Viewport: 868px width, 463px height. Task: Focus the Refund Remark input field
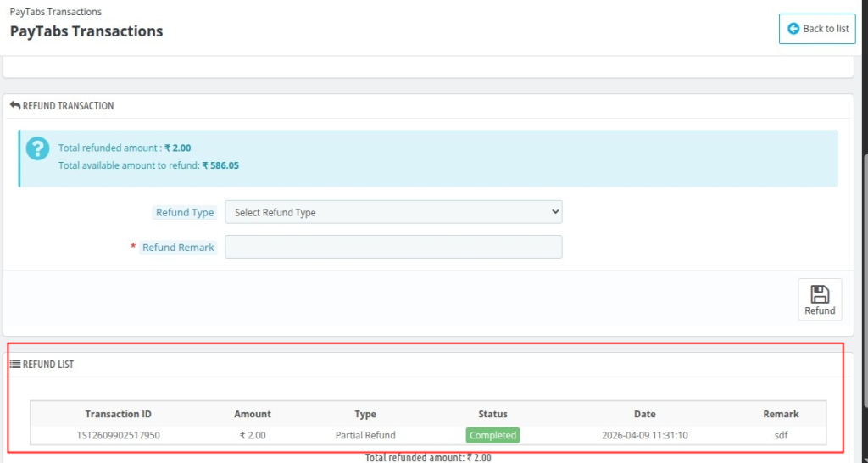pos(393,247)
